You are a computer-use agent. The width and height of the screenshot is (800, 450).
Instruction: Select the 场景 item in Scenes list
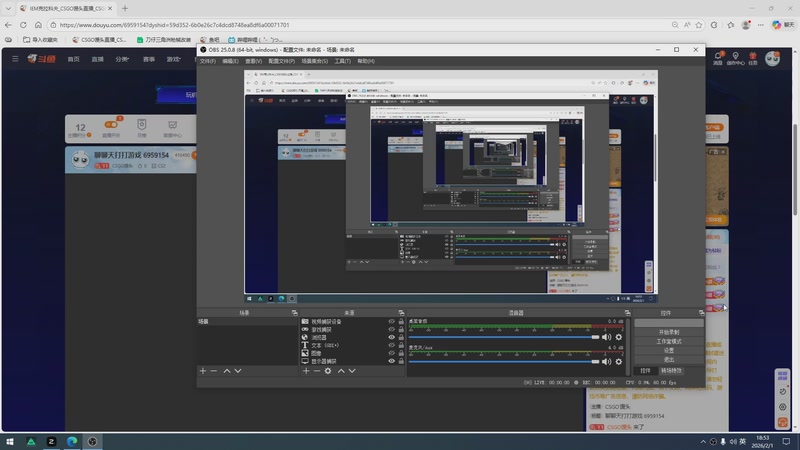(x=247, y=321)
